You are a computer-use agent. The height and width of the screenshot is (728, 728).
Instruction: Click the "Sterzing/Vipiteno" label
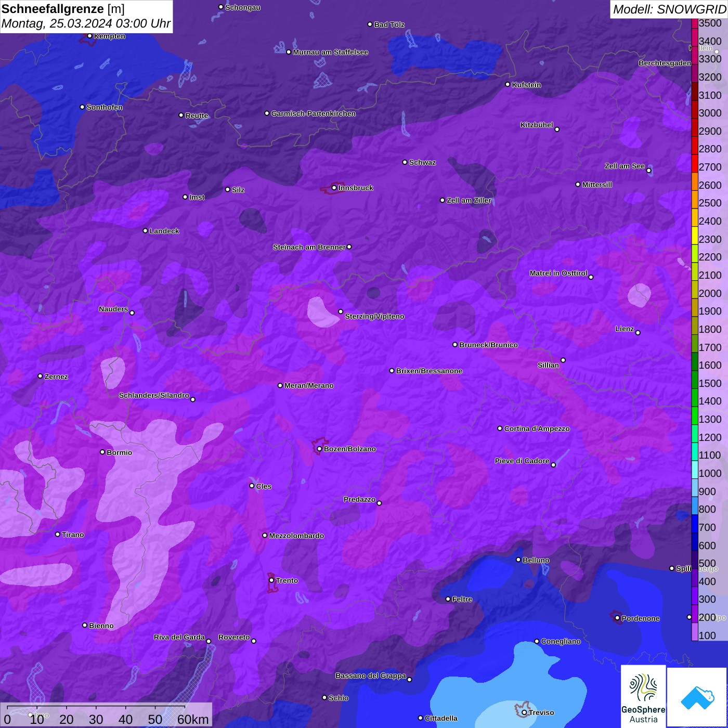click(x=374, y=316)
